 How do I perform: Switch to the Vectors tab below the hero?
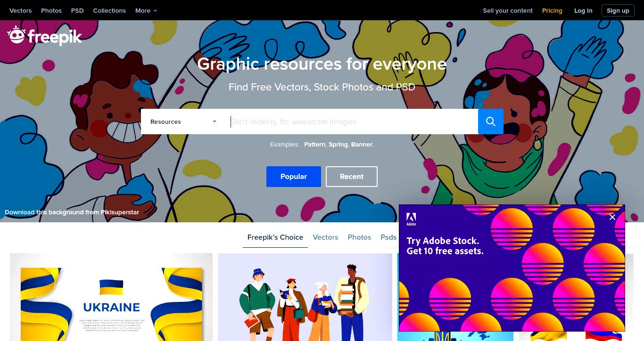tap(325, 237)
